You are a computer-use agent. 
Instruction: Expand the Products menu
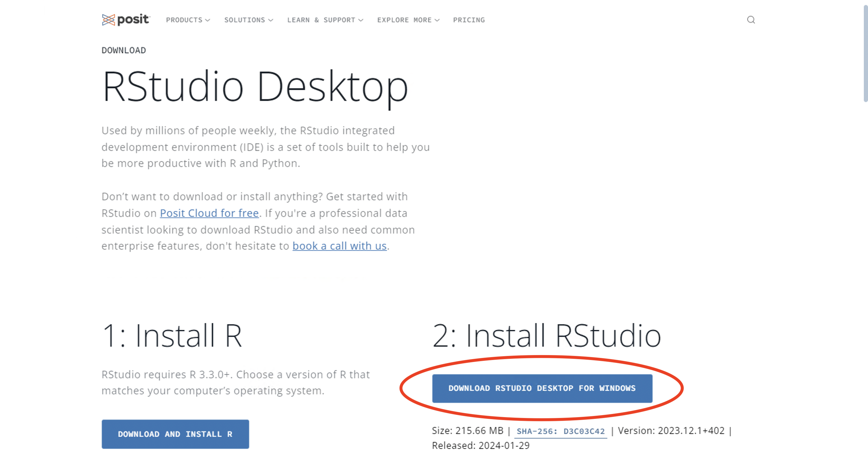(x=188, y=20)
